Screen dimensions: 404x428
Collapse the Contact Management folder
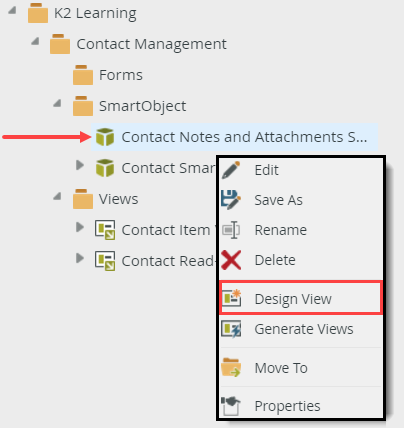(x=35, y=42)
